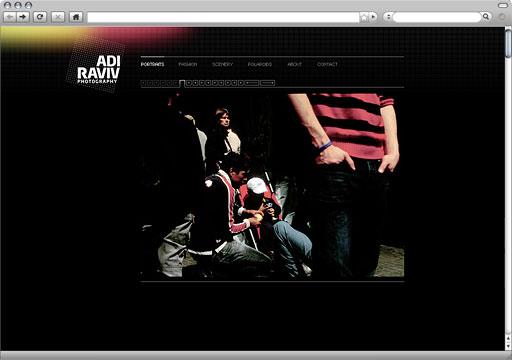Click the wide previous-set button in the strip
The width and height of the screenshot is (512, 360).
(252, 83)
